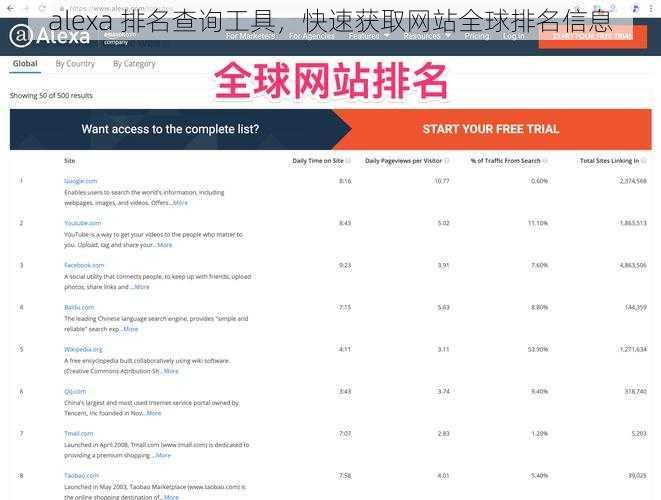Open the Youtube.com site link
This screenshot has height=500, width=661.
(83, 223)
